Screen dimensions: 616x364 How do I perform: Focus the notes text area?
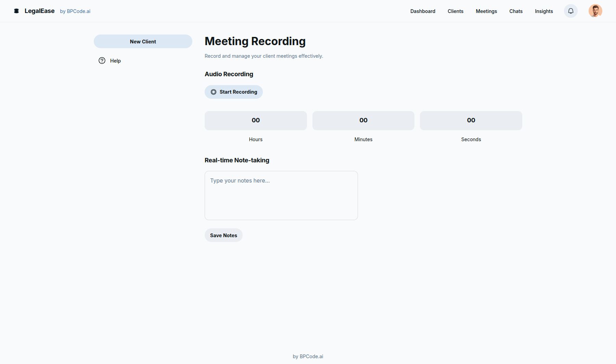[281, 196]
